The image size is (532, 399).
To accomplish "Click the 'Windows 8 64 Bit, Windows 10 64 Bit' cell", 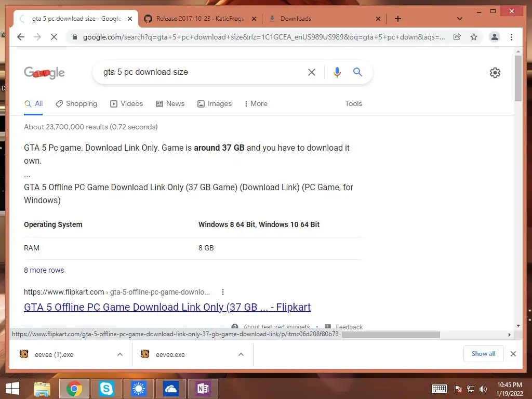I will click(x=259, y=224).
